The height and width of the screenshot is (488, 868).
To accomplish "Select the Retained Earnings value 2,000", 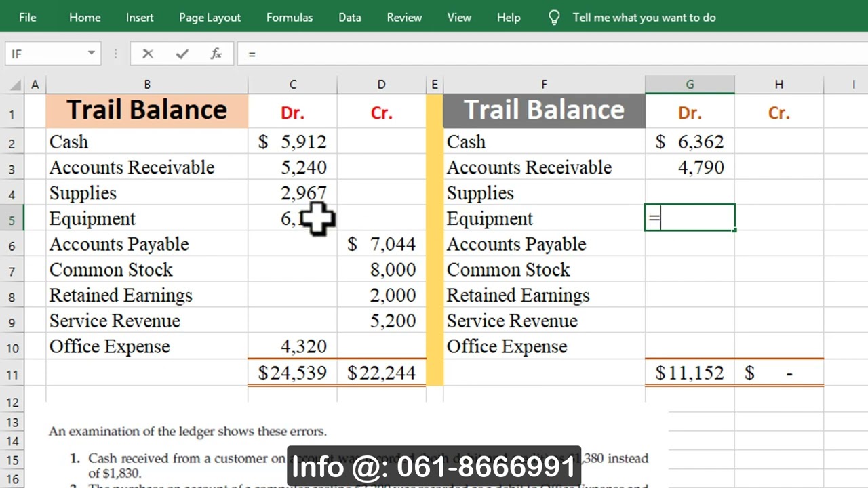I will click(381, 296).
